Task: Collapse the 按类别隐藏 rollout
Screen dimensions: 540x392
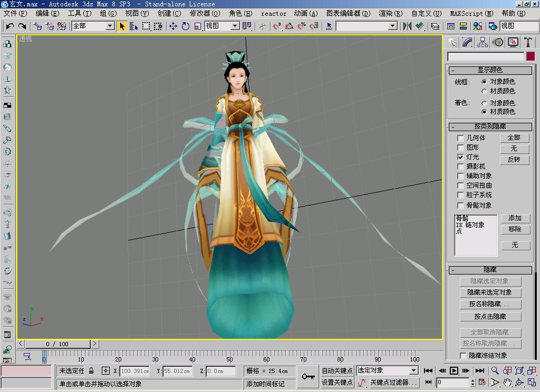Action: (x=490, y=126)
